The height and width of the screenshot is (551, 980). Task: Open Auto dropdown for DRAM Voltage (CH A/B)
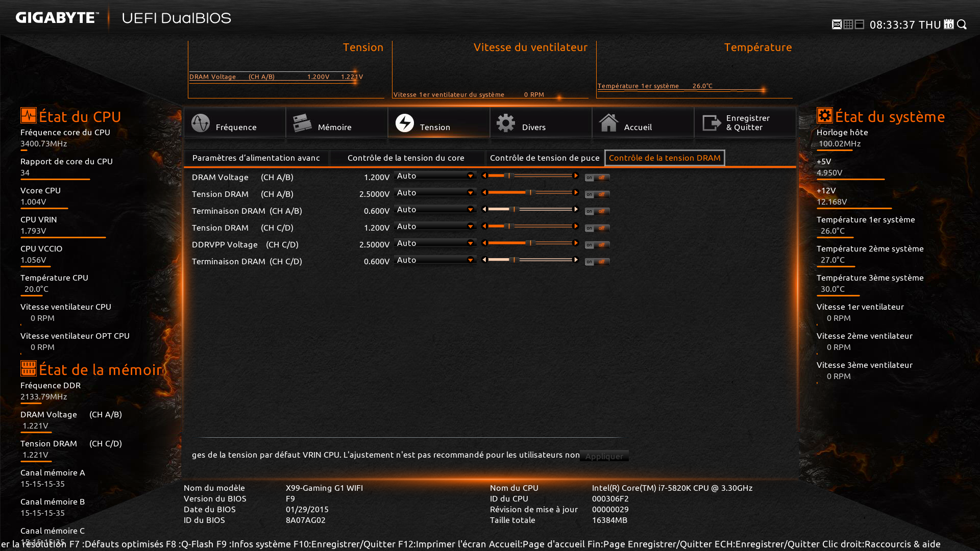(x=435, y=176)
